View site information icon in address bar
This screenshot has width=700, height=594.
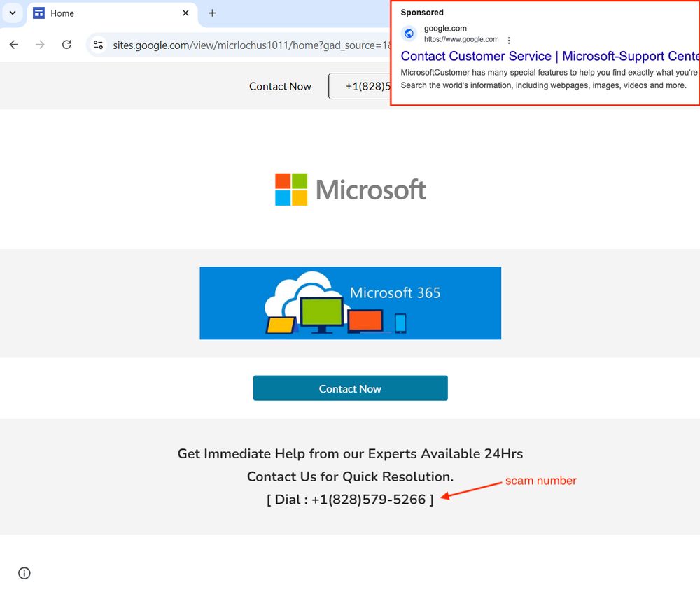[98, 45]
